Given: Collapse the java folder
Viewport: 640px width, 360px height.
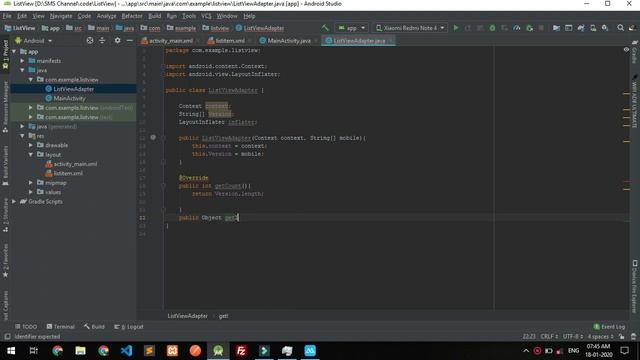Looking at the screenshot, I should coord(22,70).
